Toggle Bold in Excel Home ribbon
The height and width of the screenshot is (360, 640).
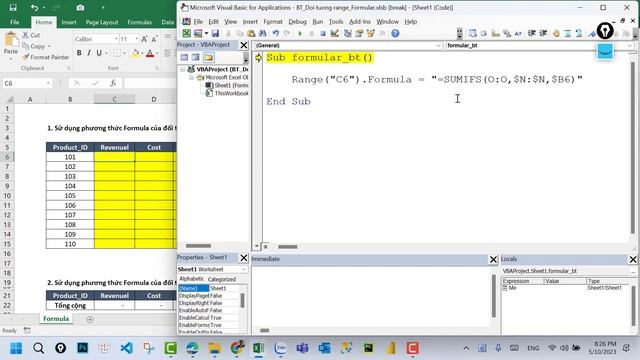pyautogui.click(x=79, y=53)
